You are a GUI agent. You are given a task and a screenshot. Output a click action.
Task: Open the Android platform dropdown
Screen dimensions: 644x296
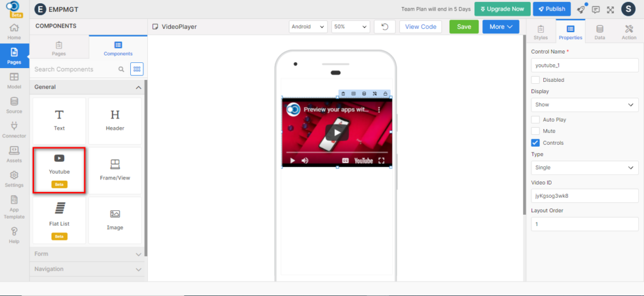coord(308,26)
